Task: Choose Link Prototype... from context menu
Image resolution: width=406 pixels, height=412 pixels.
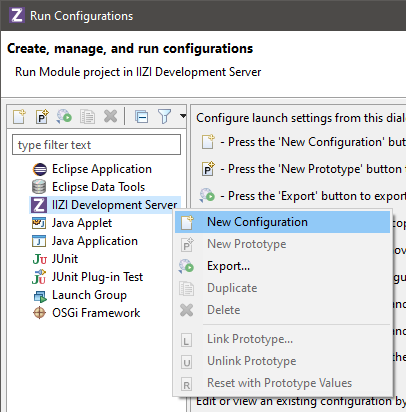Action: [282, 339]
